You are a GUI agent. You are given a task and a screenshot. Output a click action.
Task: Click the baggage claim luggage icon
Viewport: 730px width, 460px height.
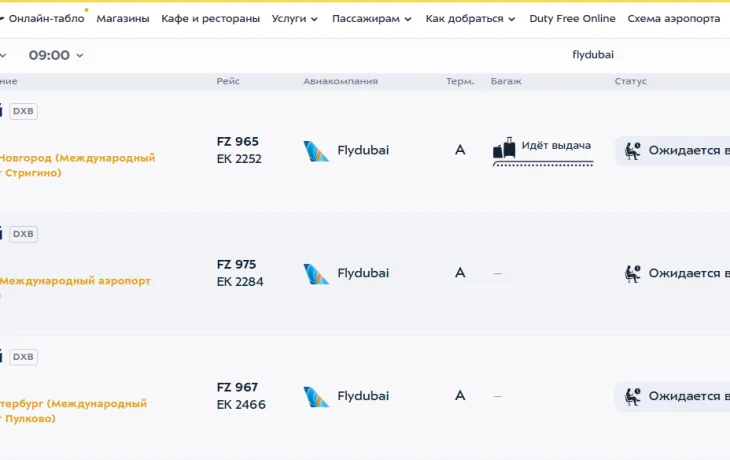pos(504,149)
